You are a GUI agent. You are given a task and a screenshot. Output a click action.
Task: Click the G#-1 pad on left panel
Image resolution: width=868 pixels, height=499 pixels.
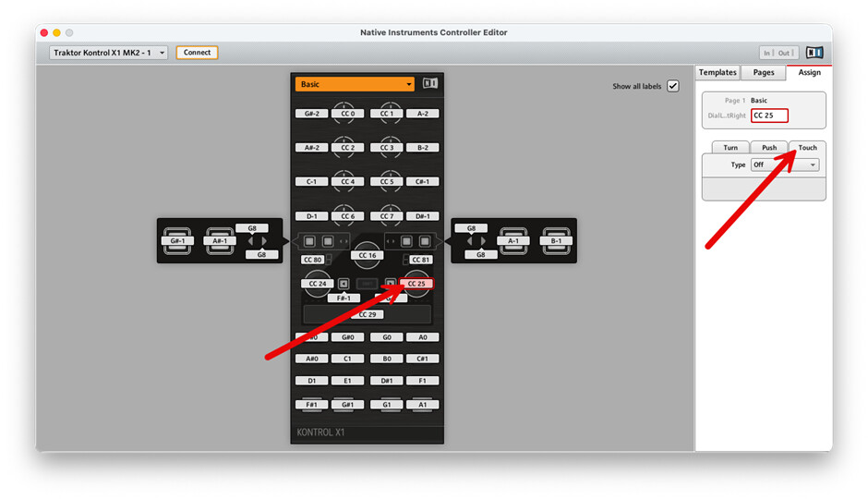(x=178, y=240)
